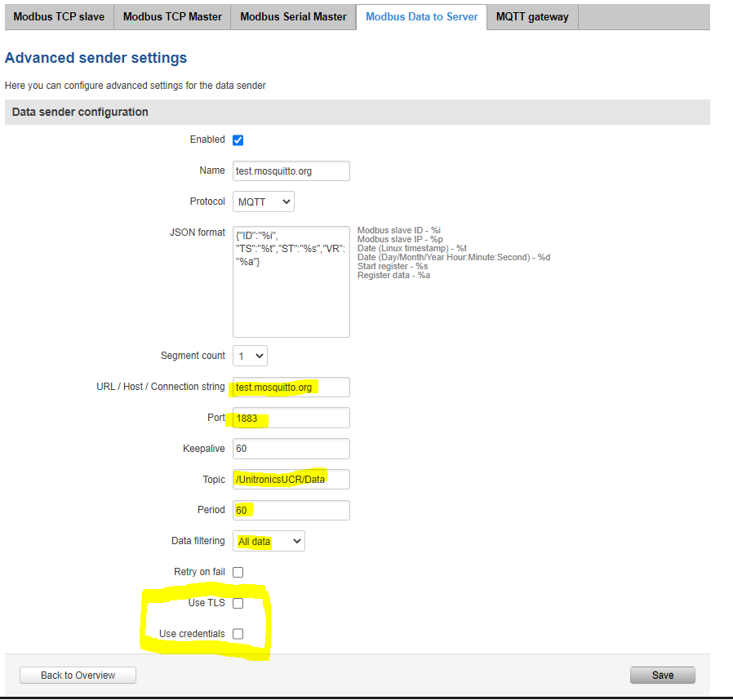Open the MQTT gateway tab
The image size is (733, 700).
tap(532, 17)
